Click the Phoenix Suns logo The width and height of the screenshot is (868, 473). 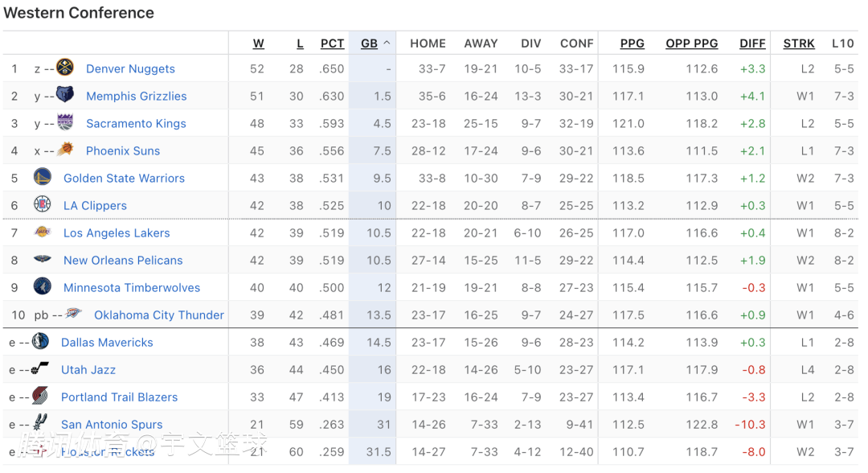click(x=65, y=150)
